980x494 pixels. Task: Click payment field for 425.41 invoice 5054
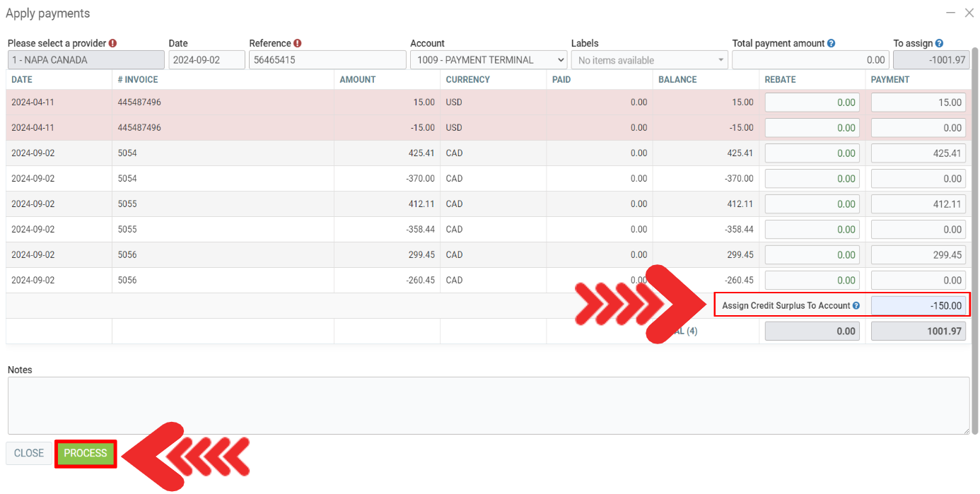point(918,153)
